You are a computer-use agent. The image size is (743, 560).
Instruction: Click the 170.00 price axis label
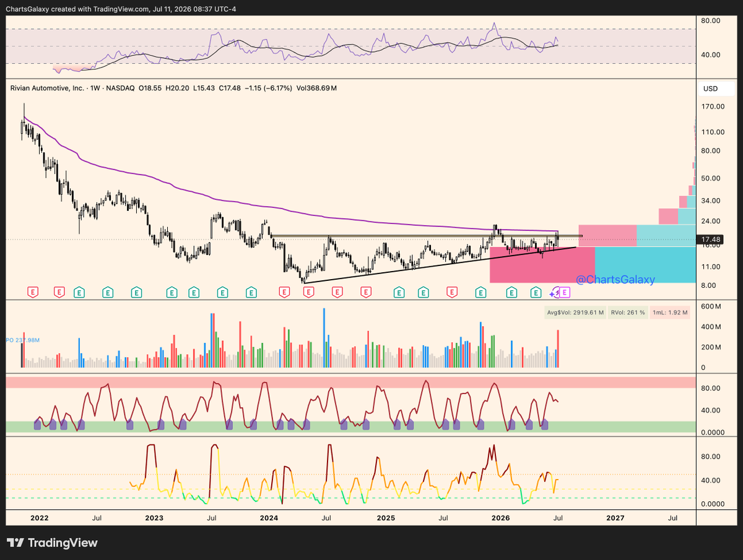712,106
